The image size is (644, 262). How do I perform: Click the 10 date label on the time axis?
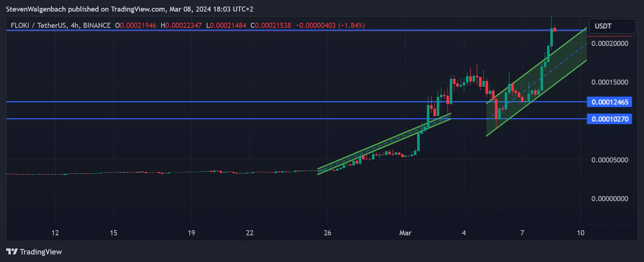[580, 233]
